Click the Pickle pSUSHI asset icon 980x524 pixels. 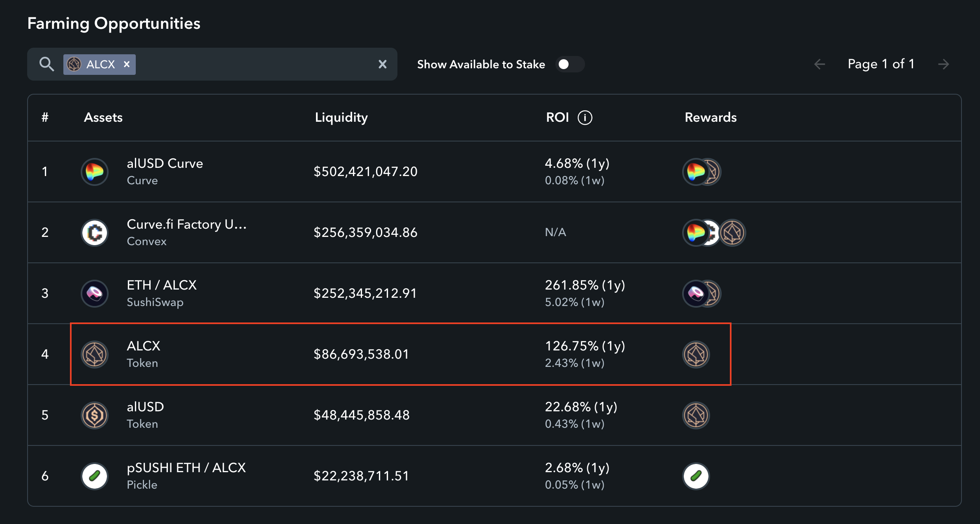pyautogui.click(x=95, y=476)
